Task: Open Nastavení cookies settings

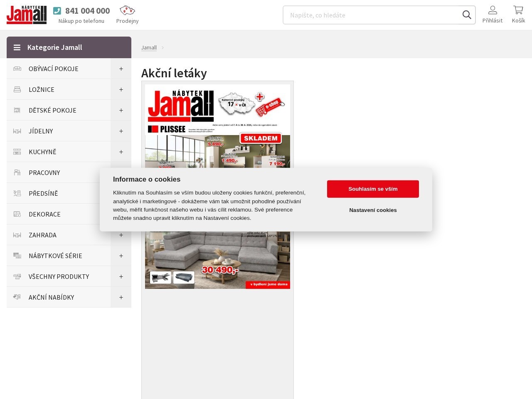Action: point(373,210)
